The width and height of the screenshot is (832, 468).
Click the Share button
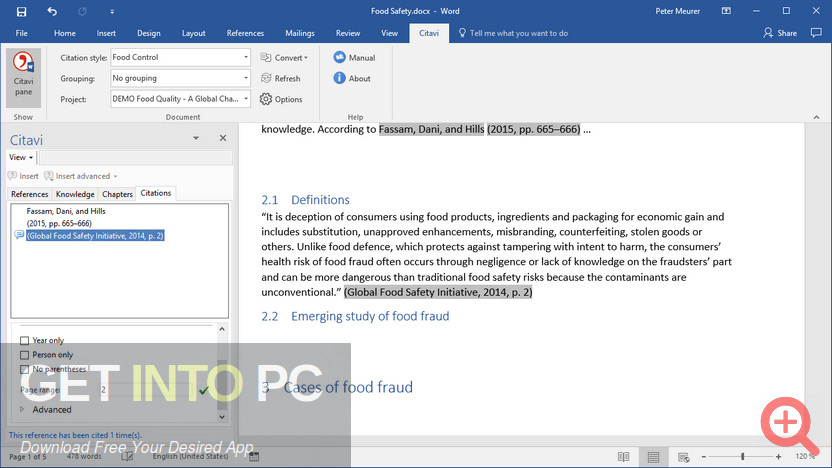[780, 33]
